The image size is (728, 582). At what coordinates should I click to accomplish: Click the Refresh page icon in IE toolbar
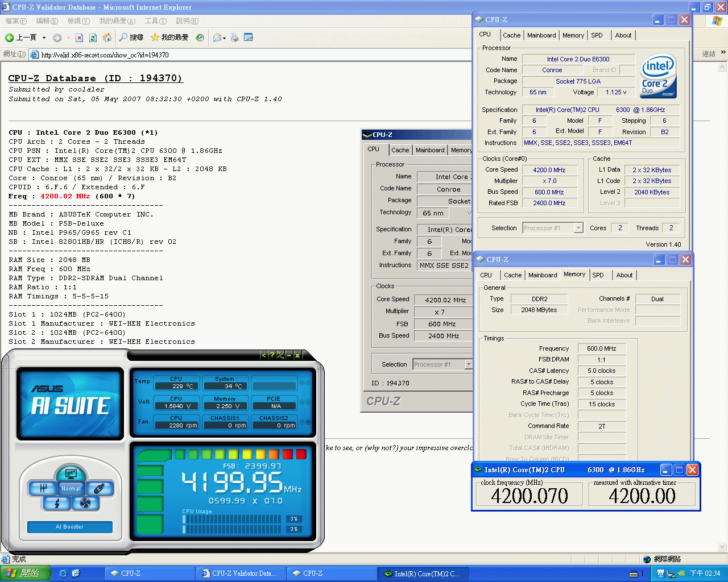click(93, 38)
